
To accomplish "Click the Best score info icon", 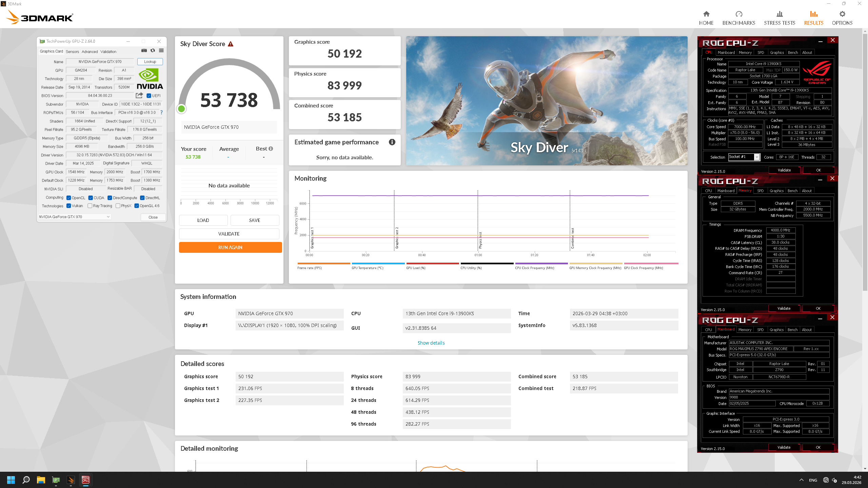I will pos(271,149).
